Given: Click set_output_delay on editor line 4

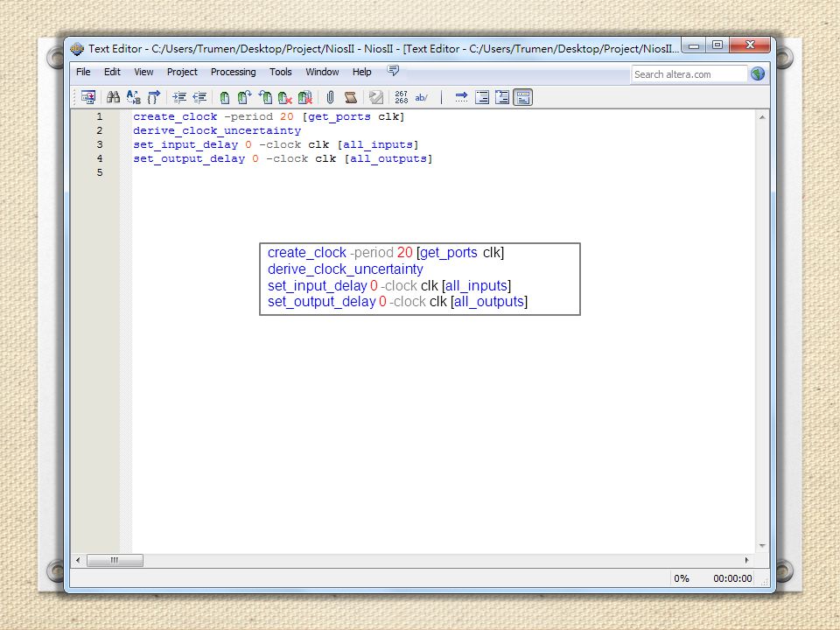Looking at the screenshot, I should [189, 158].
